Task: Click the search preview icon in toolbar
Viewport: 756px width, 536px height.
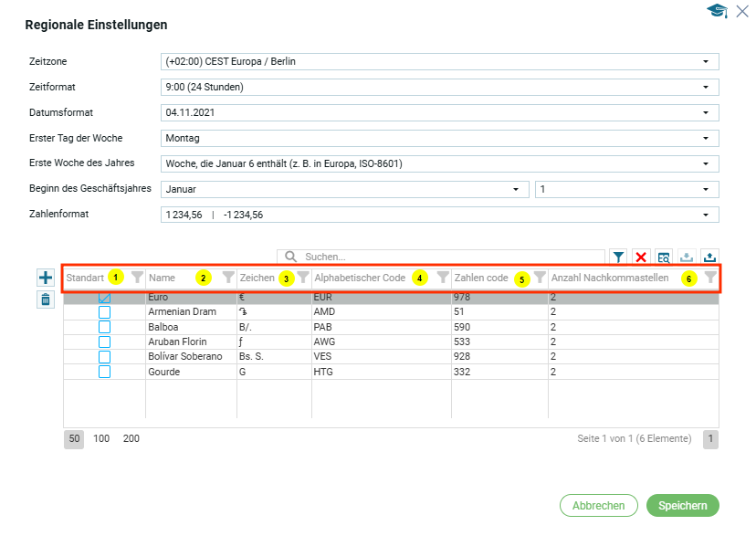Action: [x=664, y=257]
